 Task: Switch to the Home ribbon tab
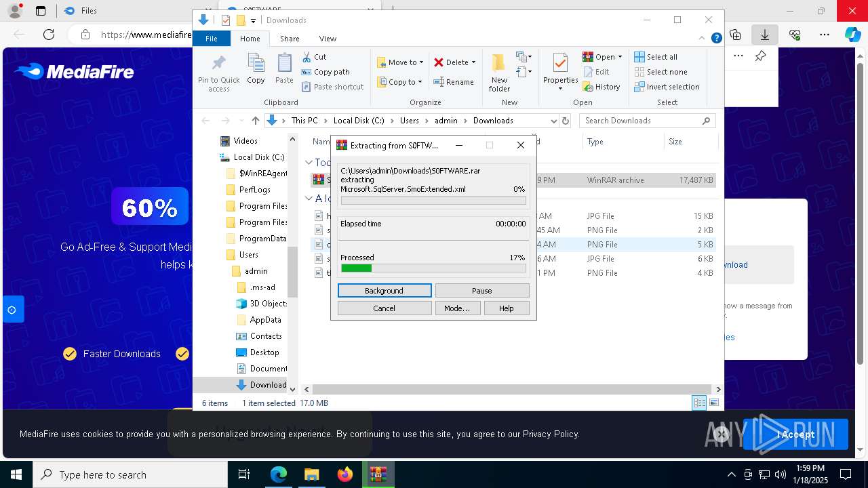[x=250, y=39]
